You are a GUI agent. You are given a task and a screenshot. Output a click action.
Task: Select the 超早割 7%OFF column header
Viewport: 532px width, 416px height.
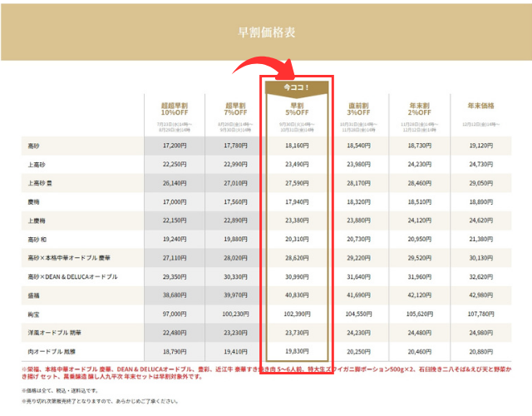coord(235,109)
